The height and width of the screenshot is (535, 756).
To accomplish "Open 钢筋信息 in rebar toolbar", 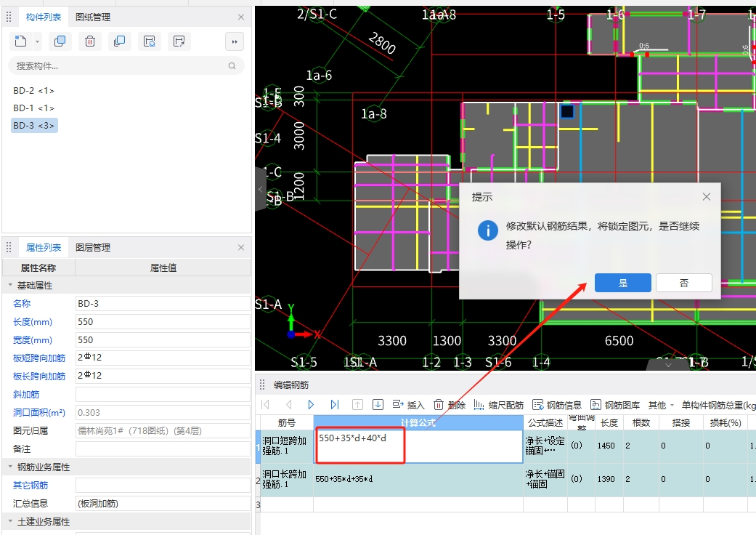I will [x=557, y=405].
